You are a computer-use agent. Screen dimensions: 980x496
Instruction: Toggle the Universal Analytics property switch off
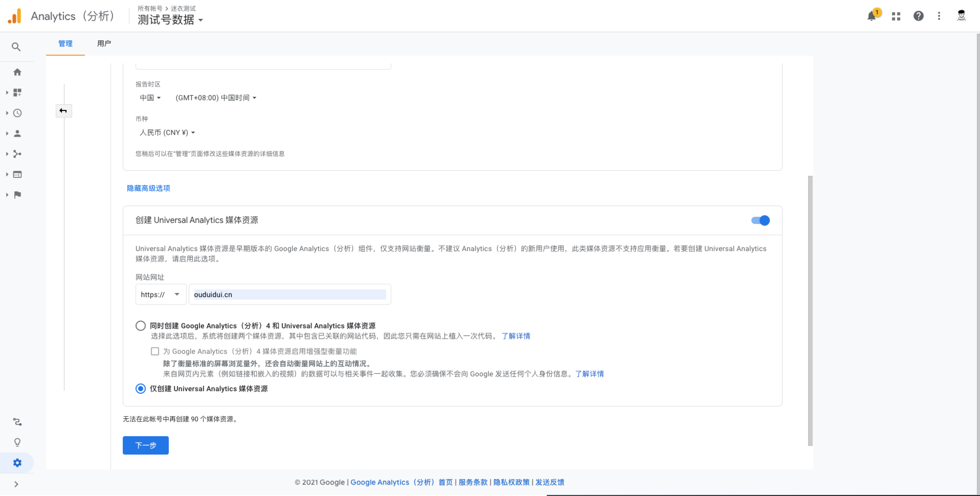point(761,220)
